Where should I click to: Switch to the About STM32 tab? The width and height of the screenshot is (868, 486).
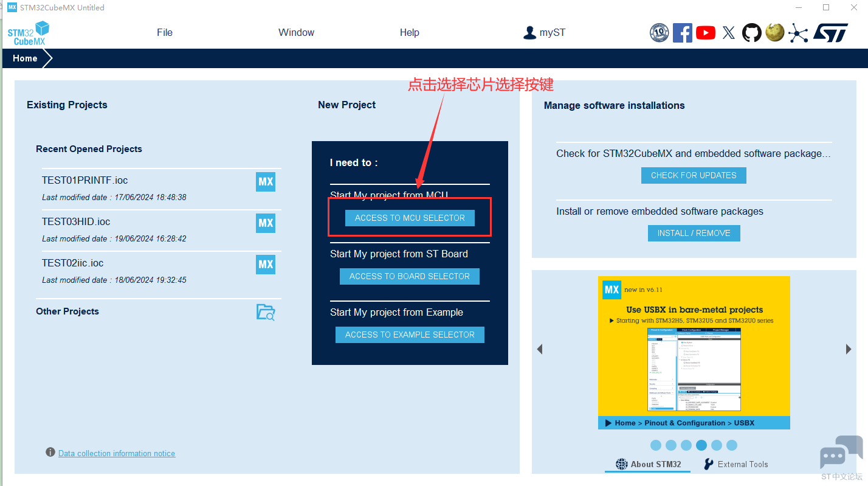[x=649, y=464]
